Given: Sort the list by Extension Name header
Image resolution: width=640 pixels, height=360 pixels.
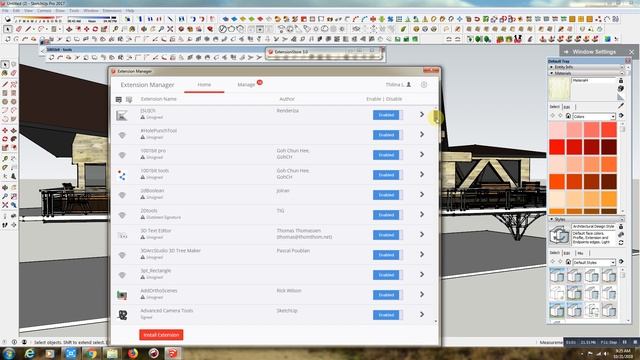Looking at the screenshot, I should (x=158, y=99).
